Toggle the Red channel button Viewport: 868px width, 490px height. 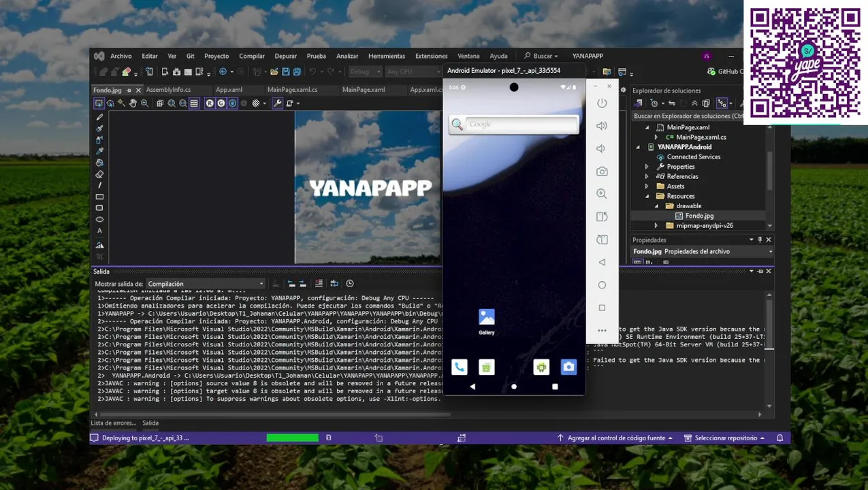pyautogui.click(x=210, y=103)
